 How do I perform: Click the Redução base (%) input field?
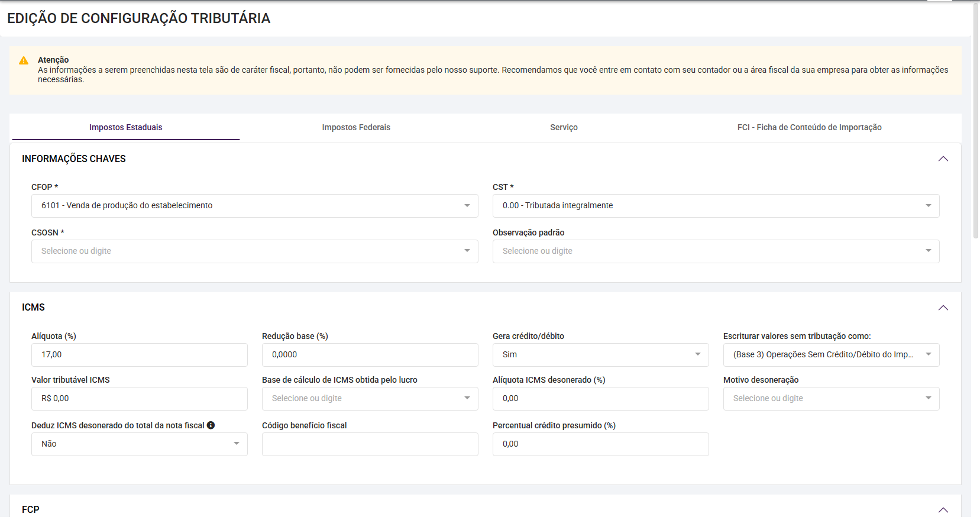(370, 355)
